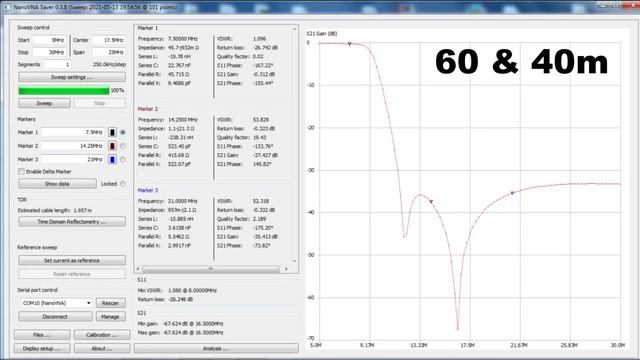Click the Marker 3 section heading
Image resolution: width=640 pixels, height=360 pixels.
(x=147, y=190)
